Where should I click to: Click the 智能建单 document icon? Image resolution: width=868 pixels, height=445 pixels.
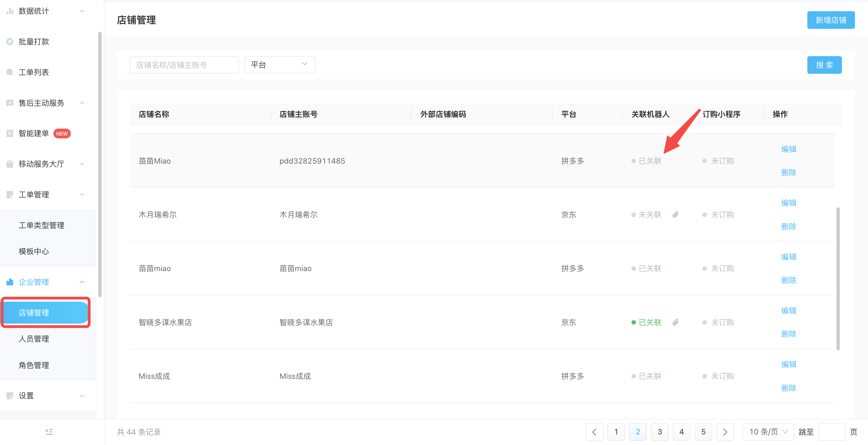tap(10, 134)
